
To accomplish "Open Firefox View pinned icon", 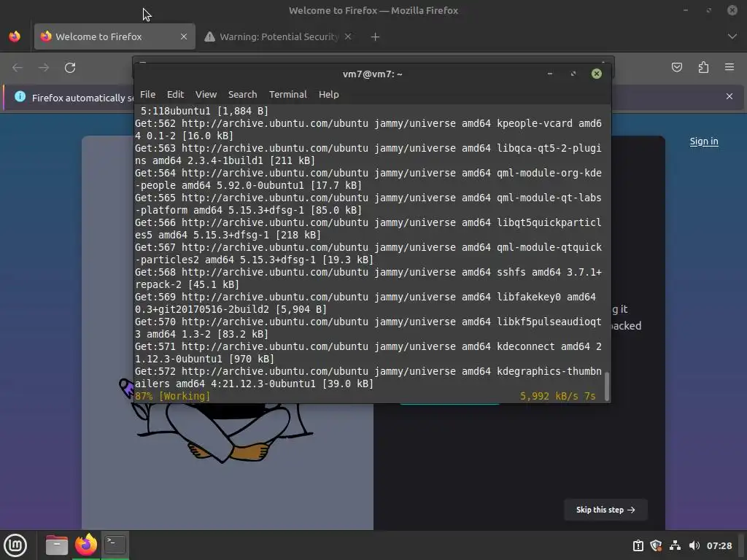I will click(x=15, y=36).
